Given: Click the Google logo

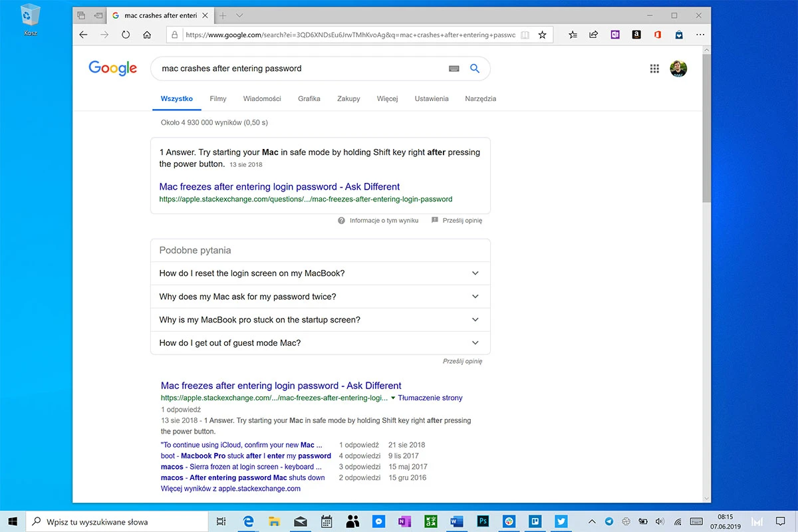Looking at the screenshot, I should pos(113,68).
